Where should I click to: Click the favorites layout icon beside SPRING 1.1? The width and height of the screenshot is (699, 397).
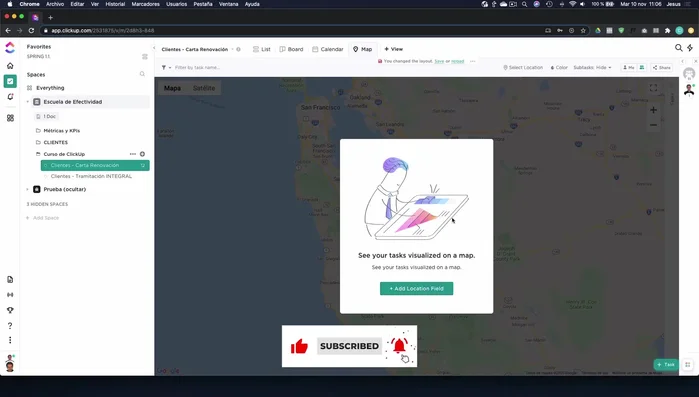pyautogui.click(x=144, y=57)
